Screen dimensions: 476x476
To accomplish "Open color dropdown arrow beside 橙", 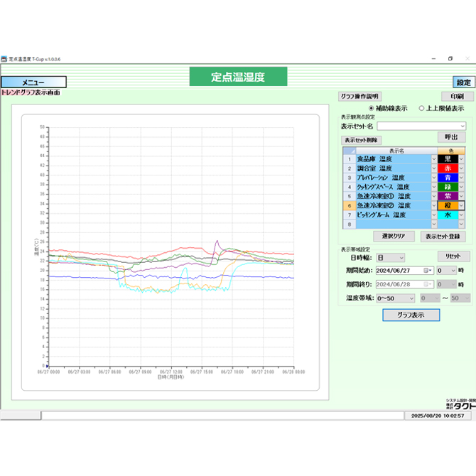I will (461, 205).
